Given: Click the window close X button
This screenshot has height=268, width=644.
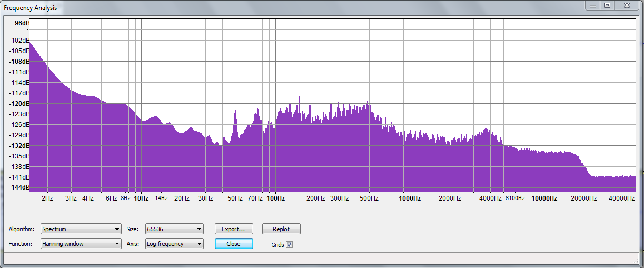Looking at the screenshot, I should point(626,5).
